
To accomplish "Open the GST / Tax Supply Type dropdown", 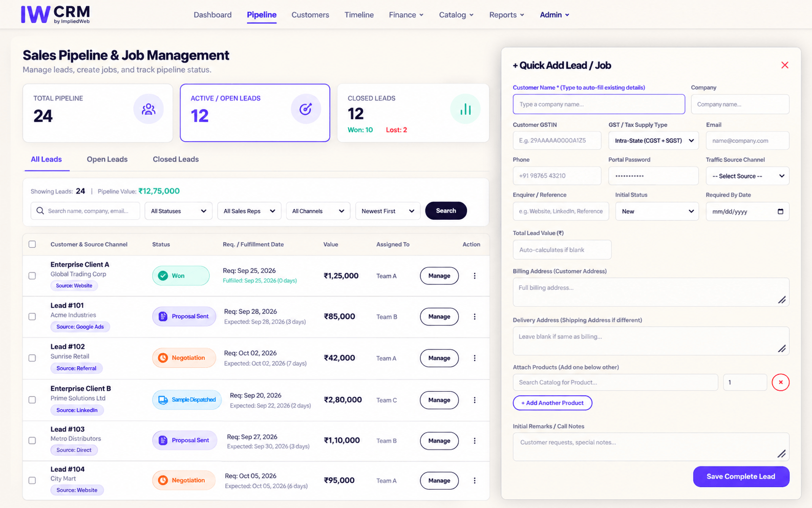I will click(654, 141).
